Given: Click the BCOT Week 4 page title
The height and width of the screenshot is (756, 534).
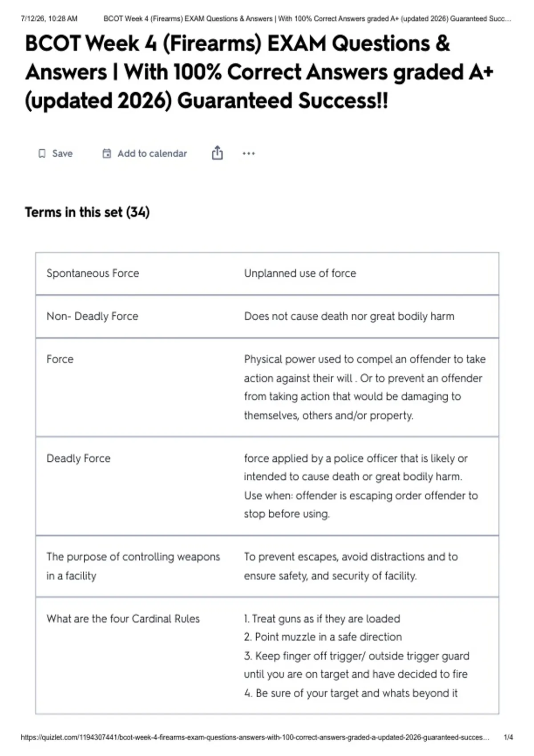Looking at the screenshot, I should pyautogui.click(x=259, y=72).
